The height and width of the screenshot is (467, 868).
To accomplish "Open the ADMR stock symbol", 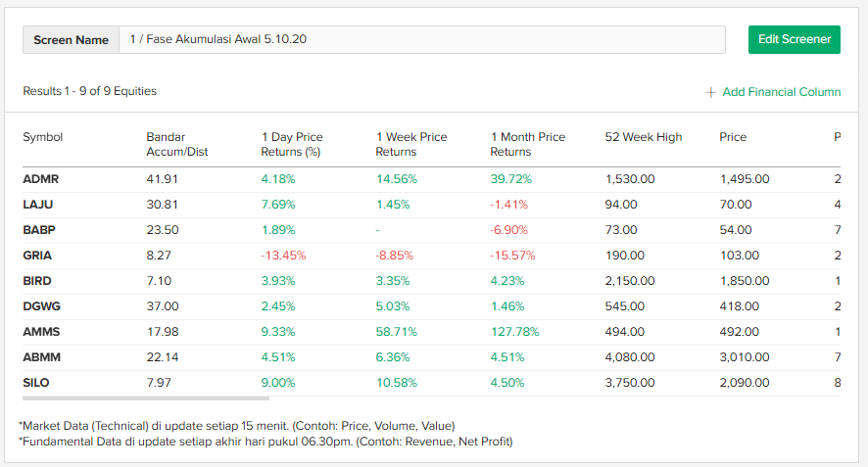I will pos(40,179).
